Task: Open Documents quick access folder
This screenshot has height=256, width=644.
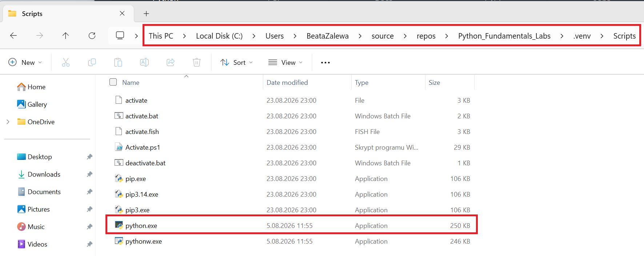Action: click(x=39, y=192)
